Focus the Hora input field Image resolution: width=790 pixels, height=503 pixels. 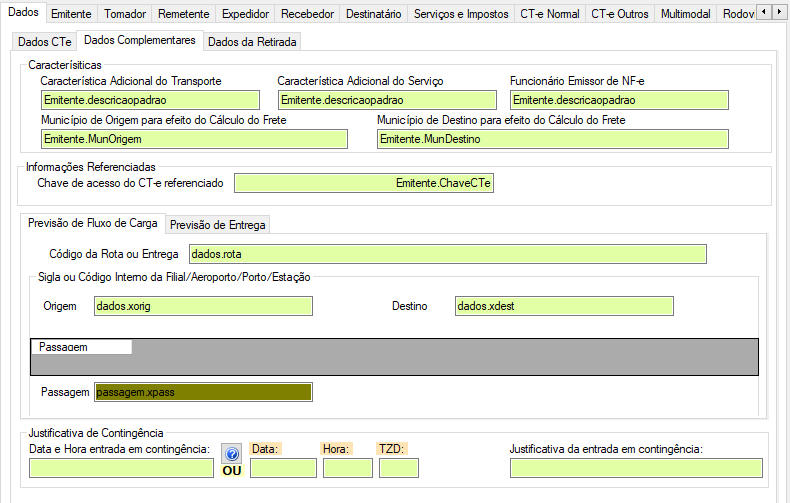[348, 468]
